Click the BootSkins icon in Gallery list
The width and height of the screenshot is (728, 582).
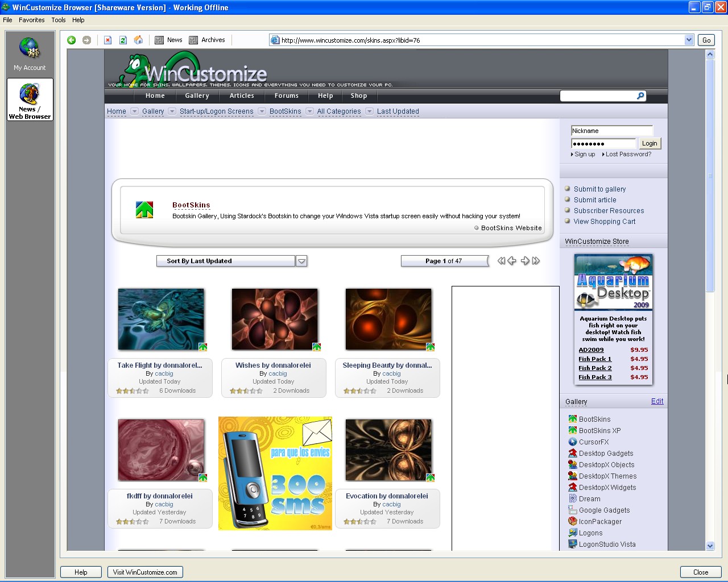(573, 419)
